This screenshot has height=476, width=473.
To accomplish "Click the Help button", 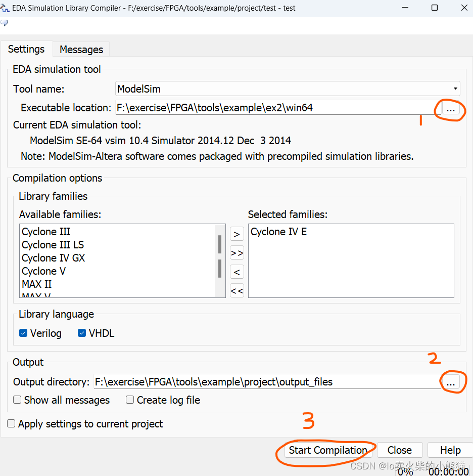I will click(450, 450).
